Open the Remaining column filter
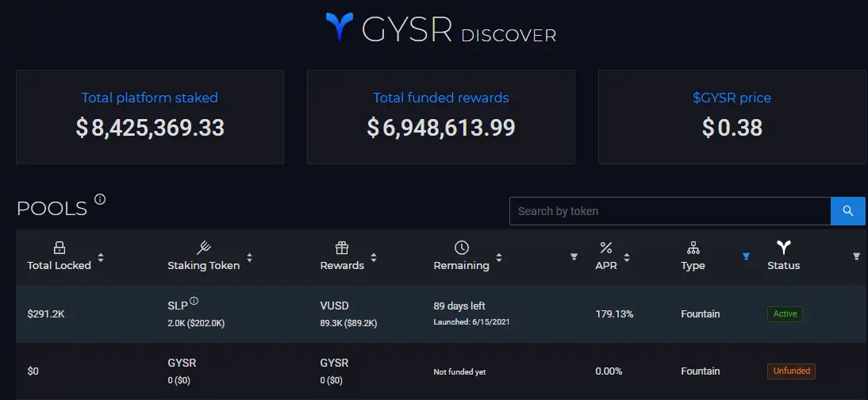Screen dimensions: 868x400 [x=574, y=256]
